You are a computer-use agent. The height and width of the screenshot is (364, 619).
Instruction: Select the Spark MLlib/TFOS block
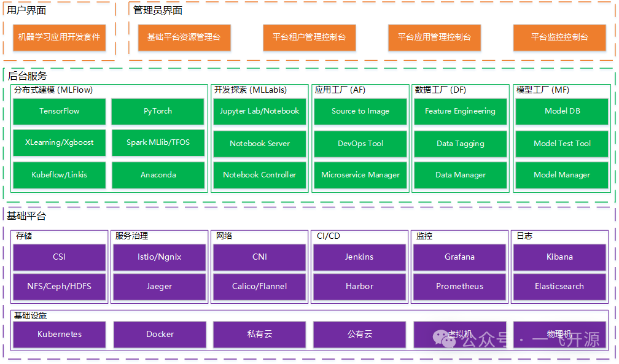tap(158, 142)
